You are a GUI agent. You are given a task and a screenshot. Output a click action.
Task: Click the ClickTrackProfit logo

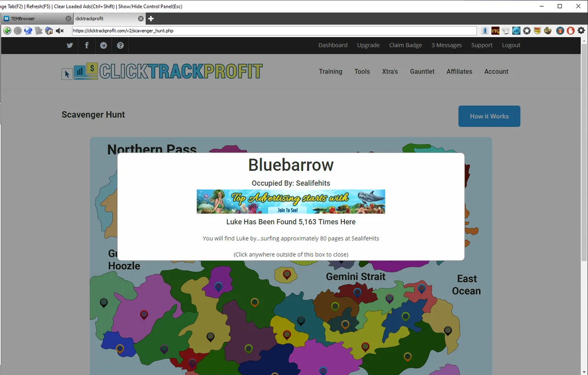(162, 71)
